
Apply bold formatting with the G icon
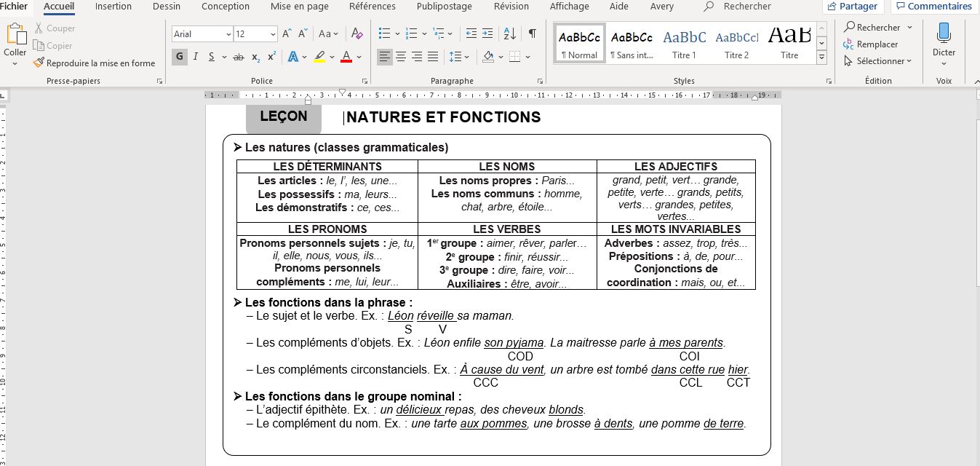point(179,56)
